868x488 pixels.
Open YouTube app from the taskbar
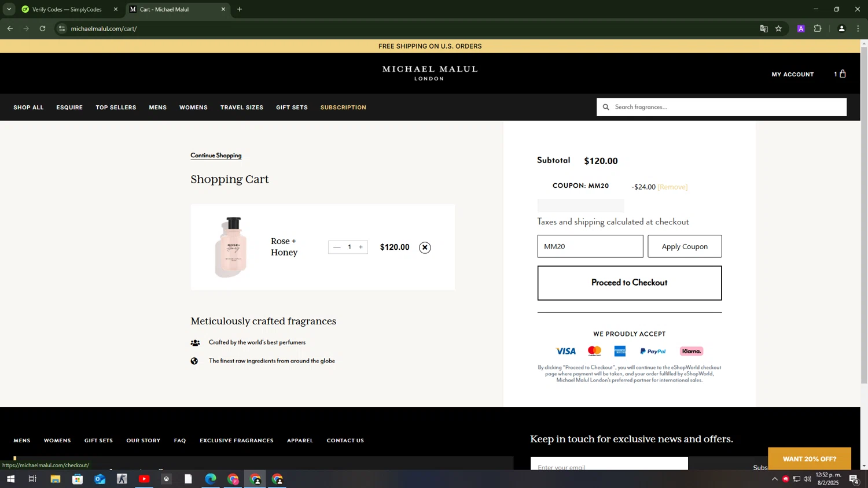(x=144, y=479)
